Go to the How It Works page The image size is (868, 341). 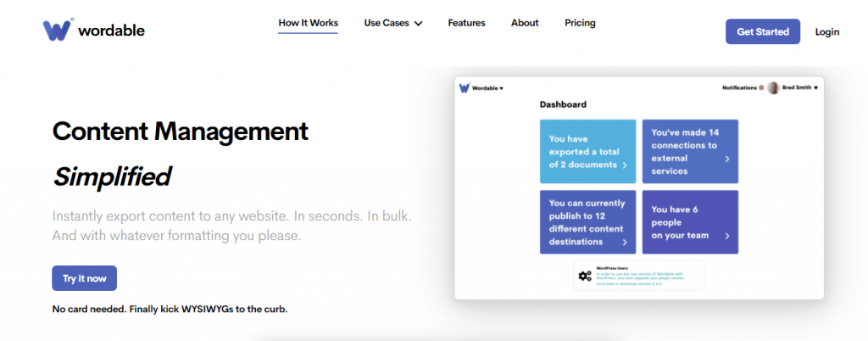[308, 23]
